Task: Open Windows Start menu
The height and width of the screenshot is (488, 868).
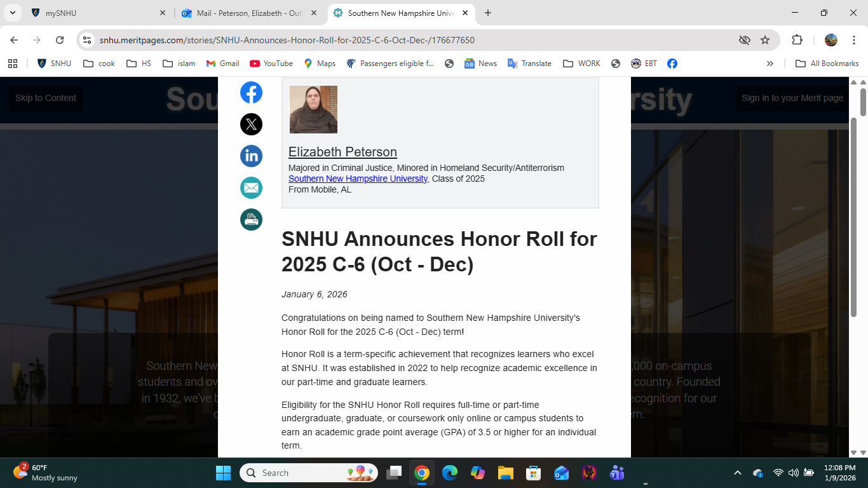Action: coord(223,473)
